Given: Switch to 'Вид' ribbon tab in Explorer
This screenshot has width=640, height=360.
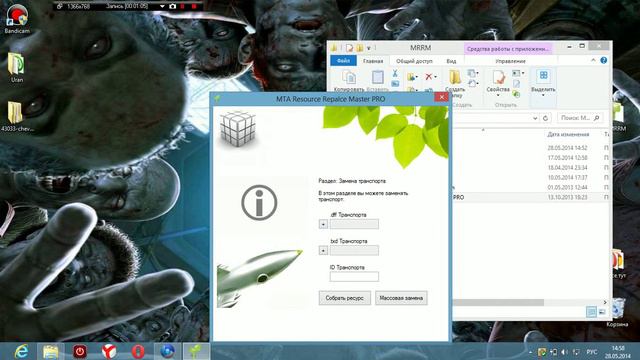Looking at the screenshot, I should coord(451,61).
